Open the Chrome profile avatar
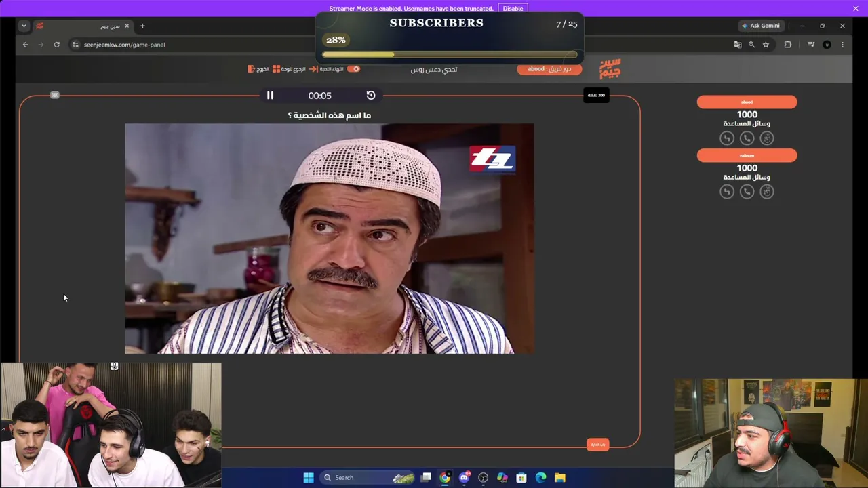This screenshot has height=488, width=868. (x=827, y=45)
